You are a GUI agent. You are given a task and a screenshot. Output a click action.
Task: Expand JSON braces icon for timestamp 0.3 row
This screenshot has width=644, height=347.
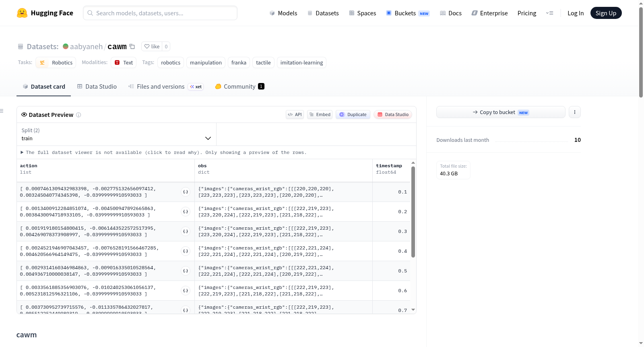(x=186, y=231)
